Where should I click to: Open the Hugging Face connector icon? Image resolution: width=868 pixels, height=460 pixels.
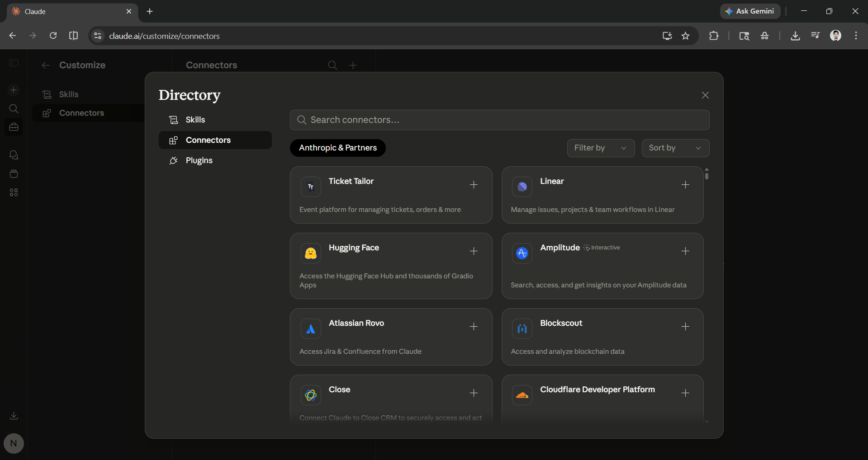[310, 253]
